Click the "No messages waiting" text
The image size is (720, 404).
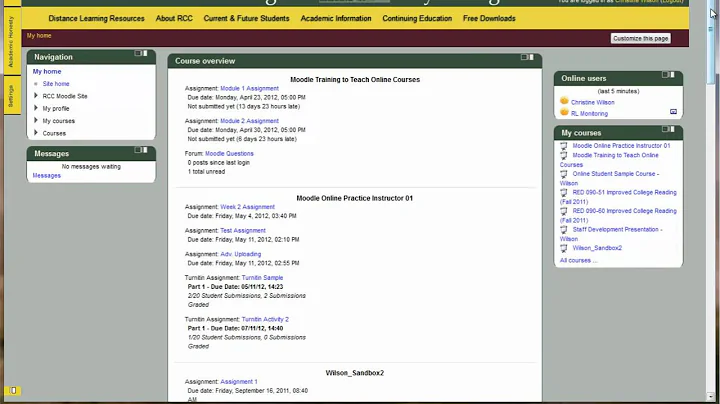[91, 167]
